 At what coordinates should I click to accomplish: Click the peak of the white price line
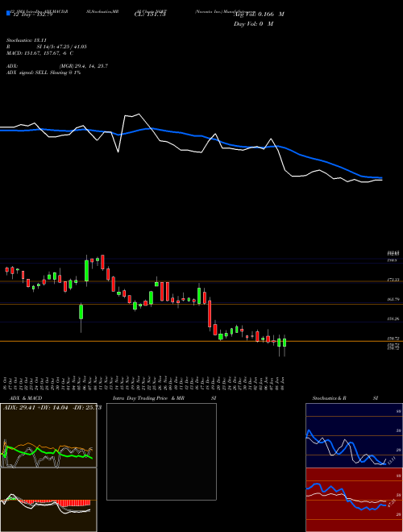tap(139, 114)
